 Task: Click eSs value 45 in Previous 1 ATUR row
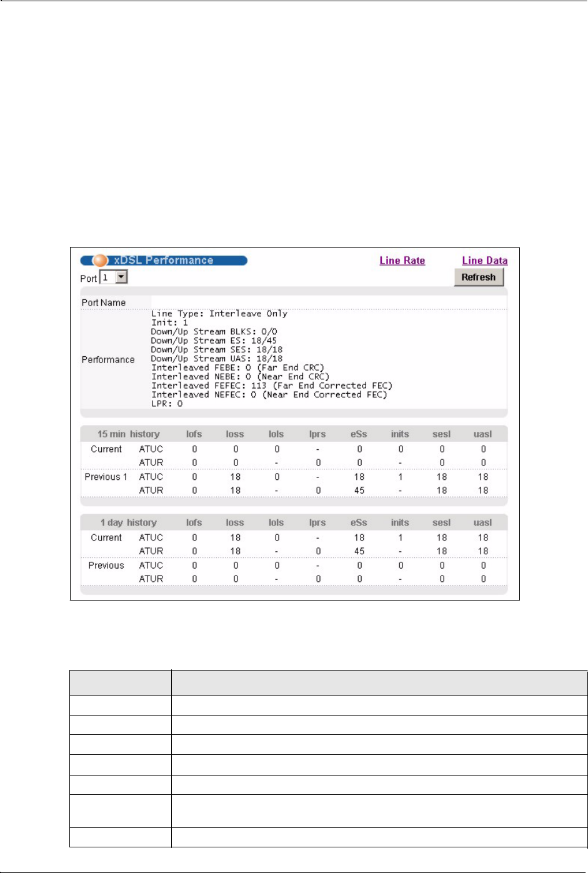pyautogui.click(x=359, y=491)
